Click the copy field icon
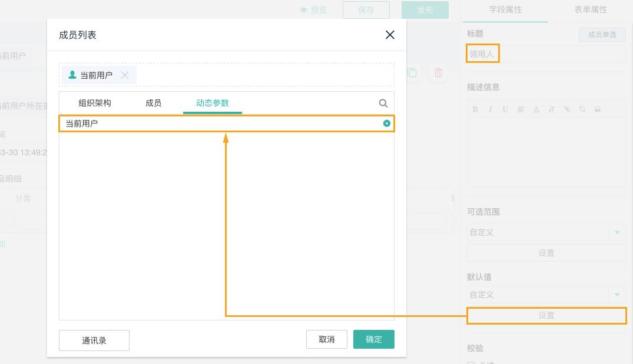 click(412, 72)
